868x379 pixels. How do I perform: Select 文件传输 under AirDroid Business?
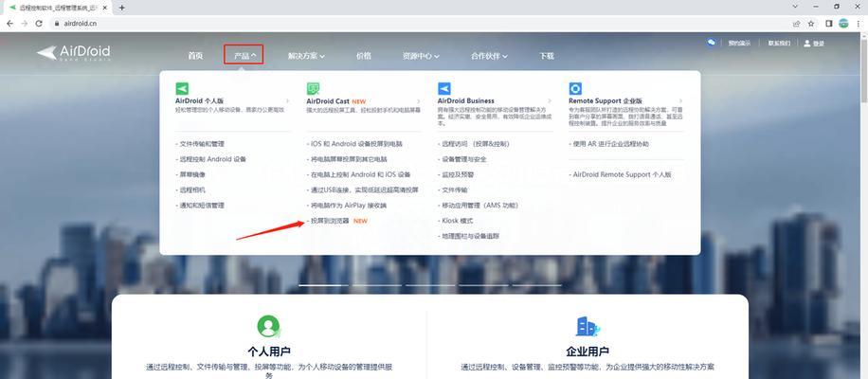[x=453, y=189]
